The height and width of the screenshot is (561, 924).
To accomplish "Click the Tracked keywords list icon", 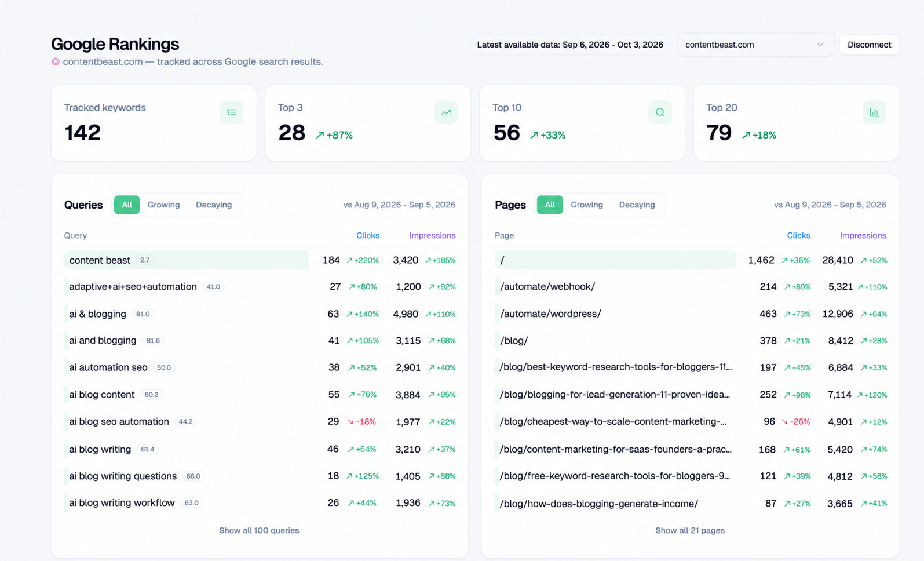I will pyautogui.click(x=232, y=112).
